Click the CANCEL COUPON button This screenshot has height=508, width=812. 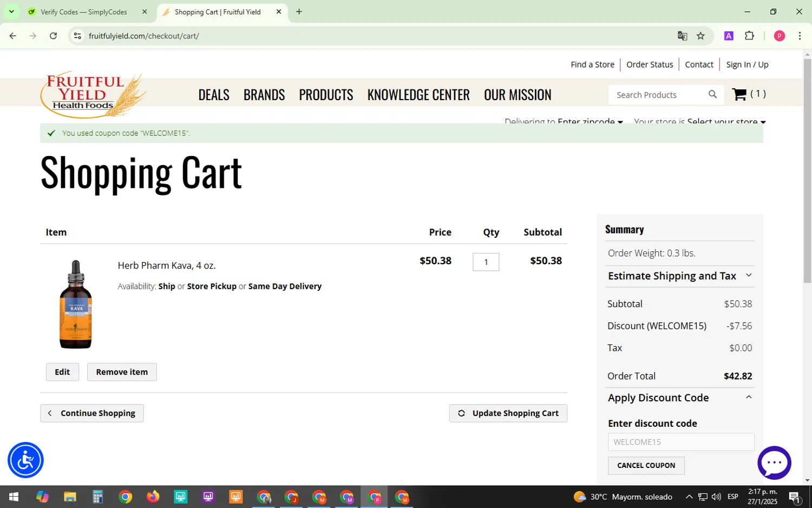pyautogui.click(x=646, y=465)
